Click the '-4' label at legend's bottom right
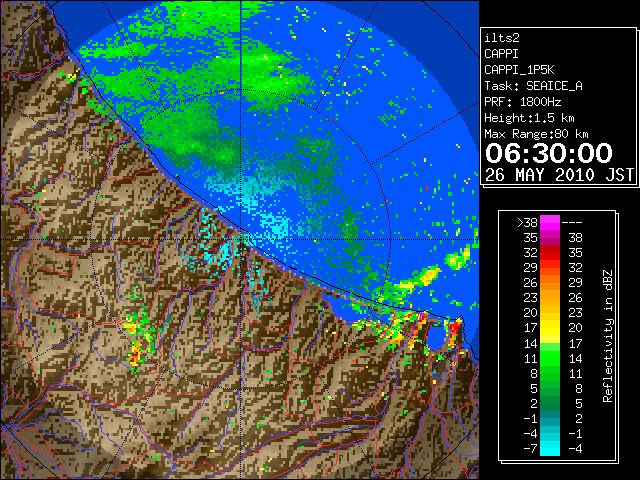640x480 pixels. [x=575, y=448]
